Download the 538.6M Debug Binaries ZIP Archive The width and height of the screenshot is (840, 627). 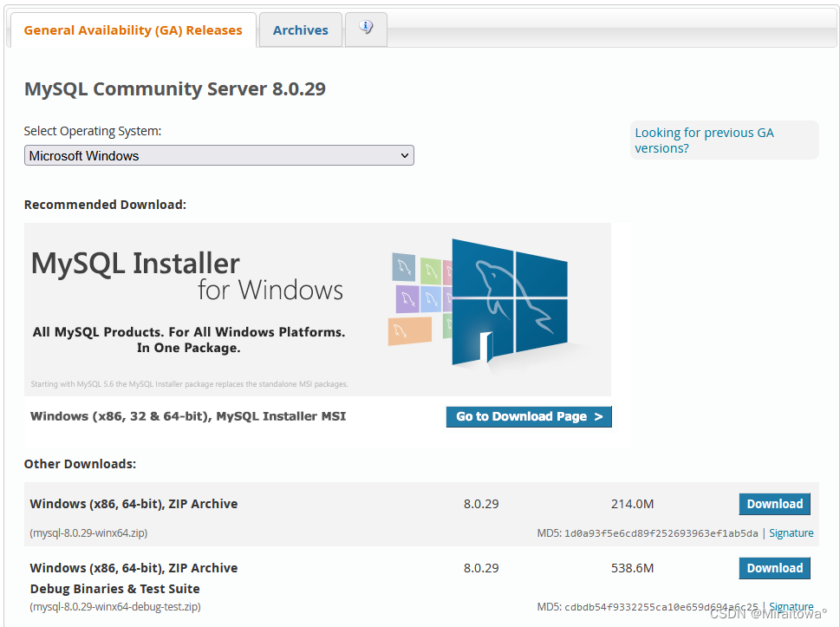click(775, 568)
